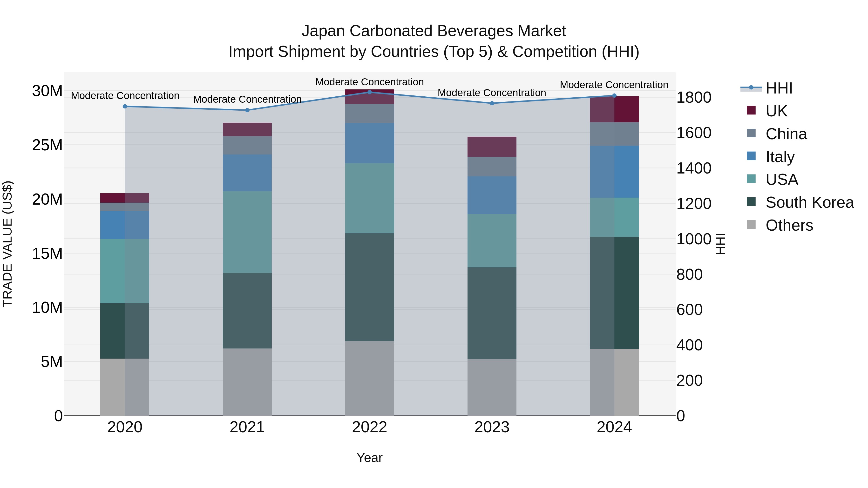Click the 2022 x-axis year label
Image resolution: width=868 pixels, height=488 pixels.
(369, 427)
